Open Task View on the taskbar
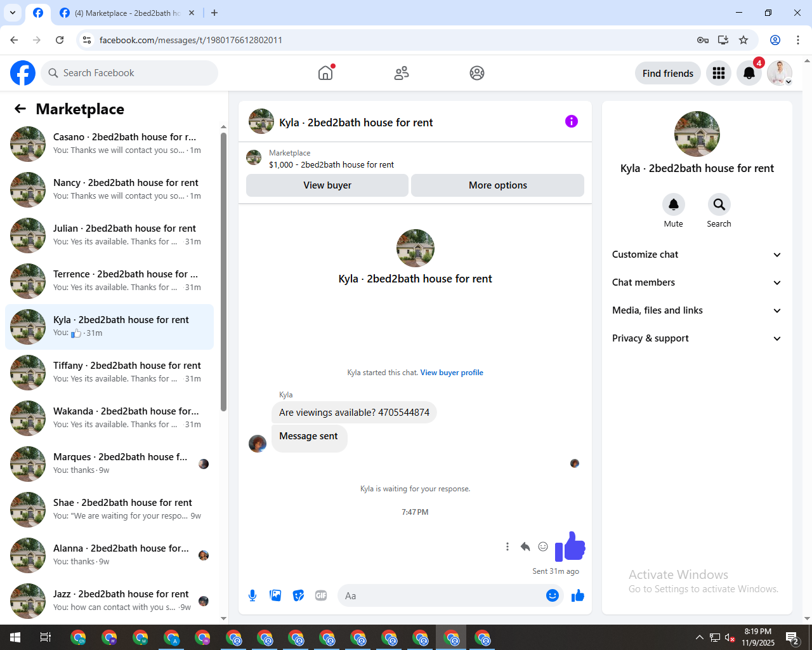Image resolution: width=812 pixels, height=650 pixels. click(46, 637)
